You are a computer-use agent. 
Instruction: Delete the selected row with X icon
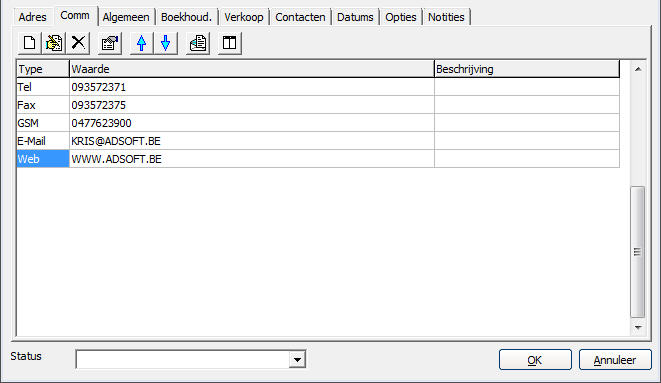click(78, 43)
